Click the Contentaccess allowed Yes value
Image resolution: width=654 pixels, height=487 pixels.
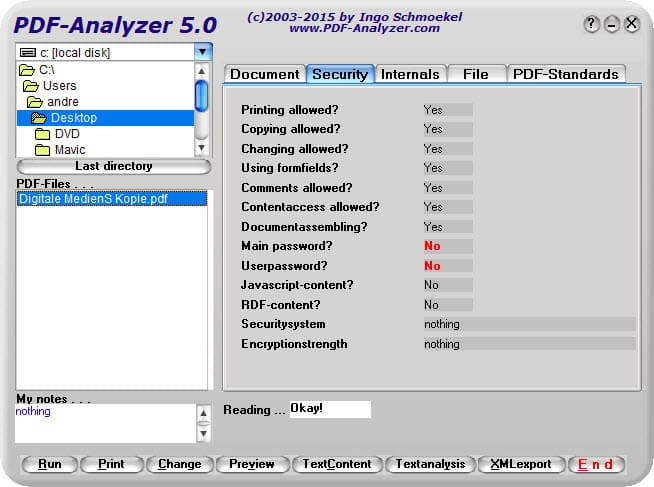pos(448,207)
